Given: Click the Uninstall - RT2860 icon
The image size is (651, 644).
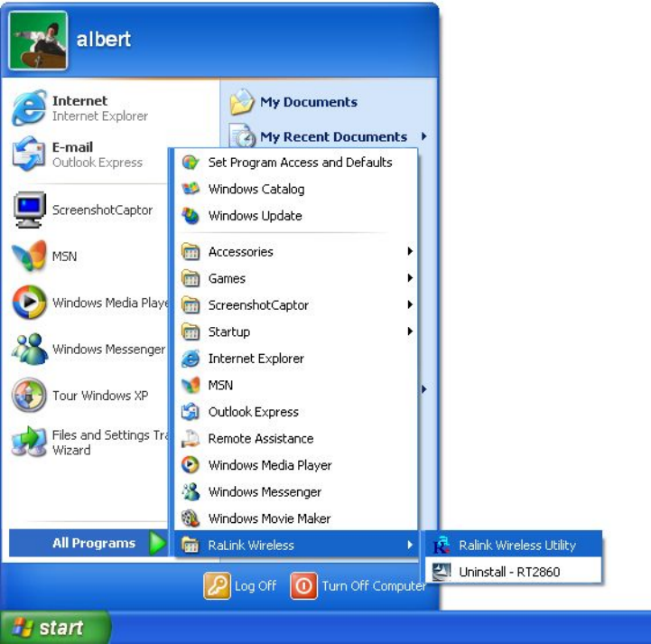Looking at the screenshot, I should 442,572.
